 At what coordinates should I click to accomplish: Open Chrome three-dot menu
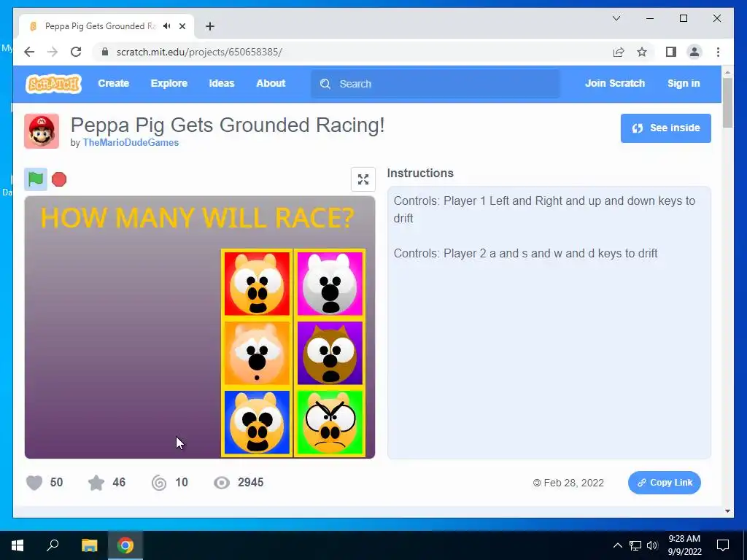tap(718, 52)
